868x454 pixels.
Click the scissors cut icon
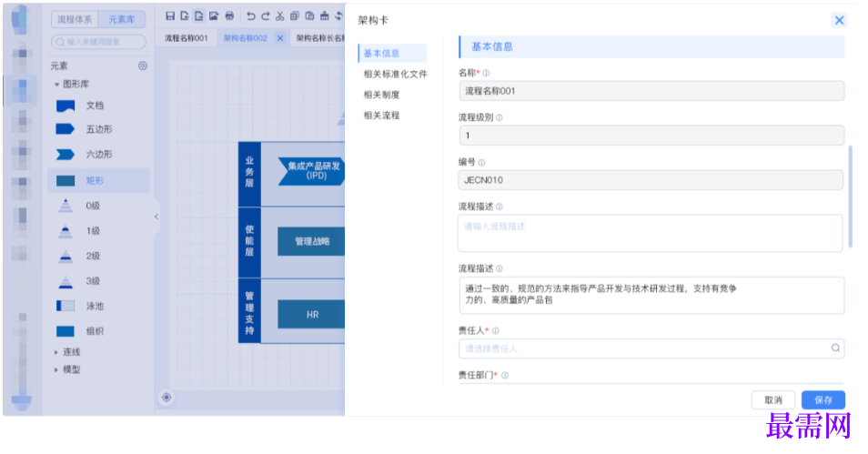279,16
